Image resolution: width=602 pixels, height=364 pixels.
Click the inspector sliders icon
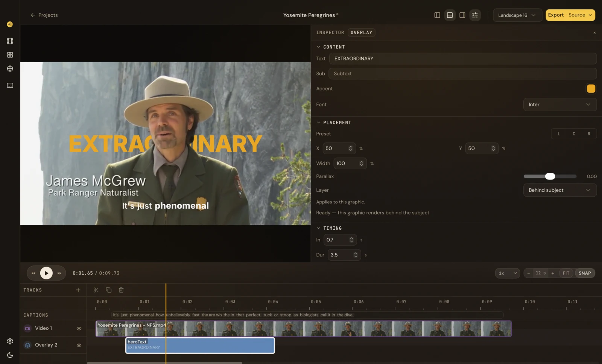pos(475,15)
